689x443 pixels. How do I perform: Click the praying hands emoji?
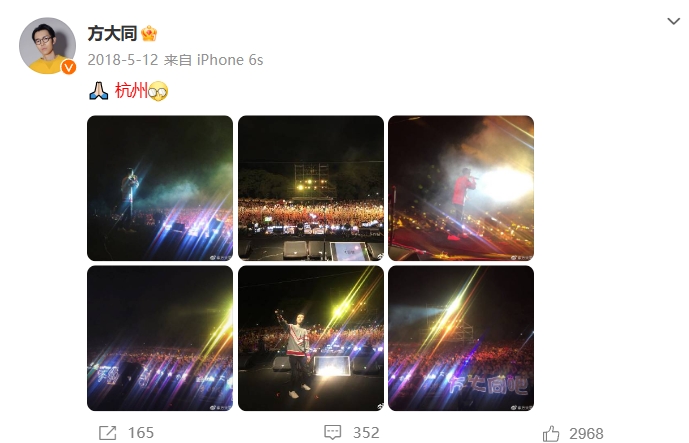tap(98, 91)
